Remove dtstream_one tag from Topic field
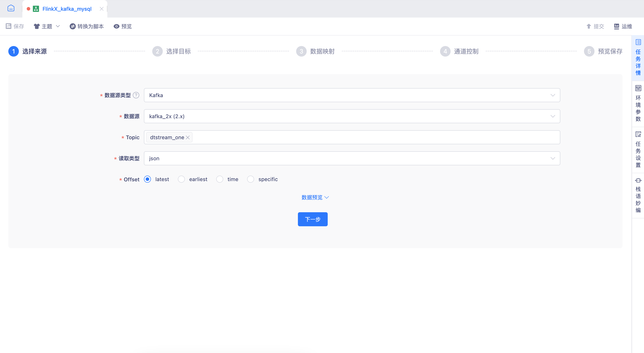Screen dimensions: 644x353 [188, 137]
